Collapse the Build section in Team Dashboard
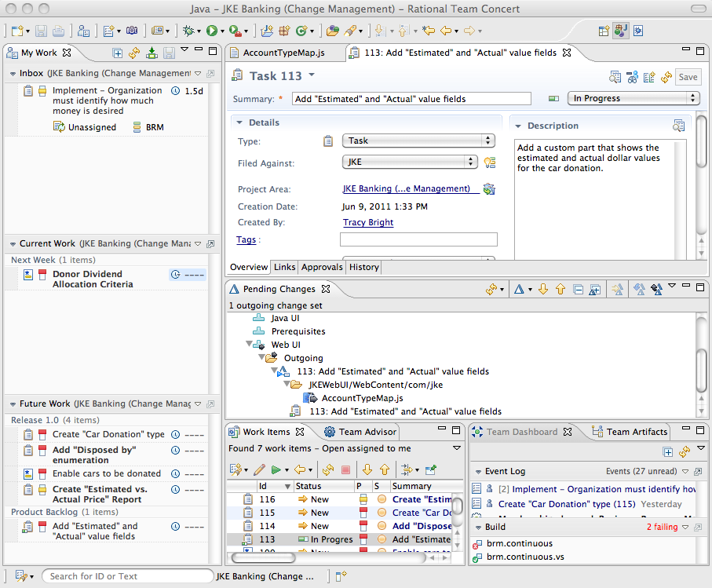 (x=478, y=527)
